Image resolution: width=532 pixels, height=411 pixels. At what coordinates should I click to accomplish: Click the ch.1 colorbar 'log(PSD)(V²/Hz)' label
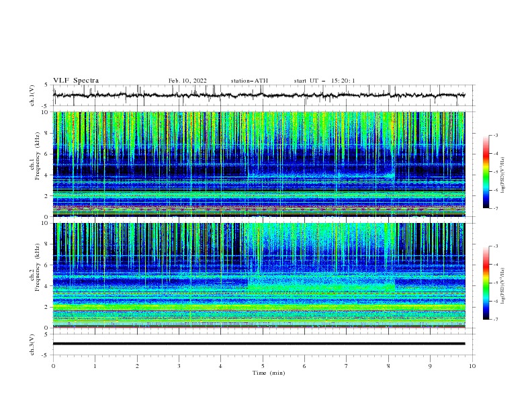[x=502, y=175]
